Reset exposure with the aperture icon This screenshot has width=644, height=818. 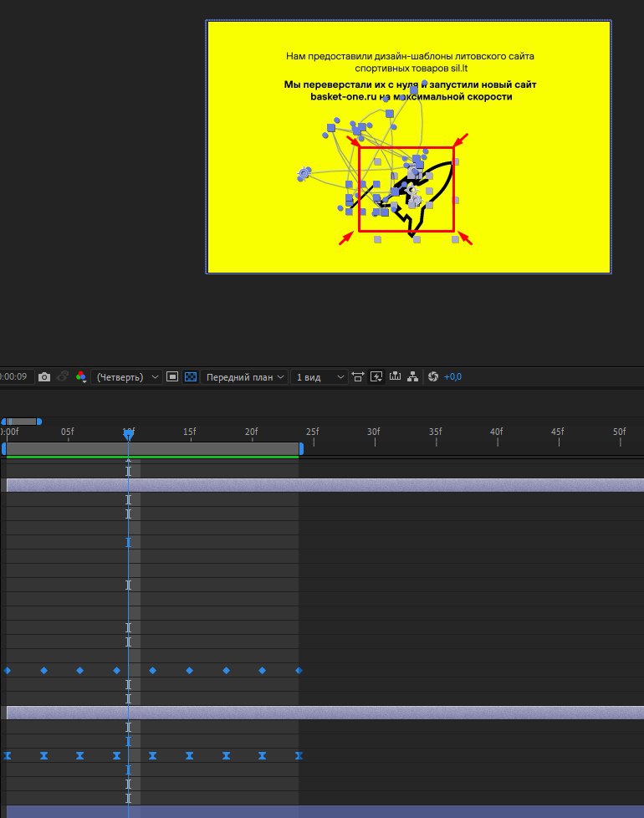point(432,376)
